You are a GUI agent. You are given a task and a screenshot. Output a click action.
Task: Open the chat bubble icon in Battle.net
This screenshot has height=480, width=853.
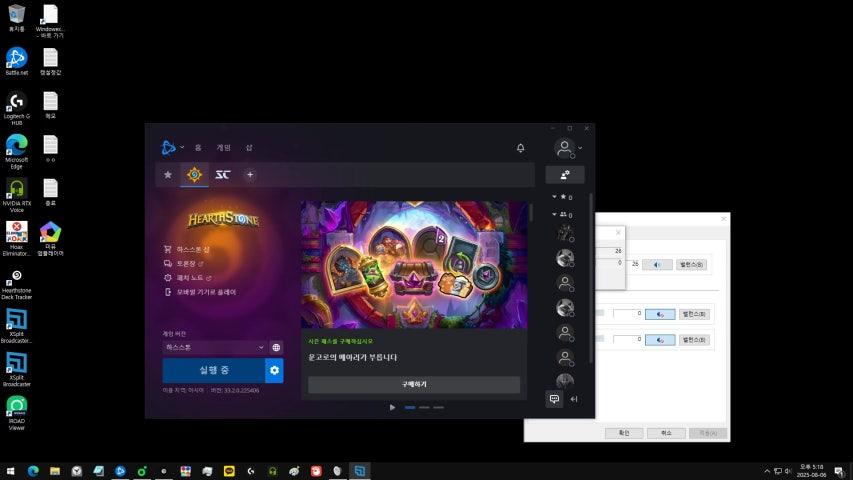tap(554, 399)
